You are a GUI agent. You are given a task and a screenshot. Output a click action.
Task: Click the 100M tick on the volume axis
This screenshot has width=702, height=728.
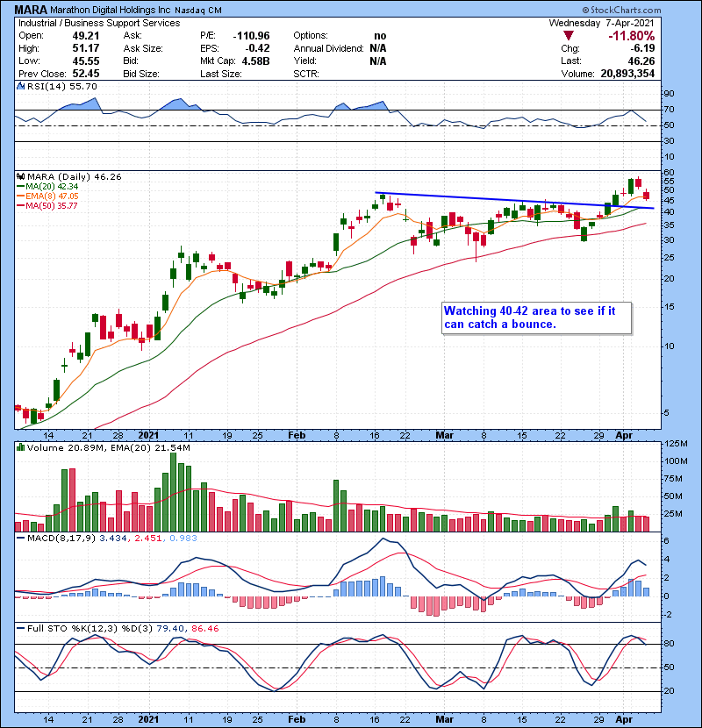pyautogui.click(x=676, y=461)
